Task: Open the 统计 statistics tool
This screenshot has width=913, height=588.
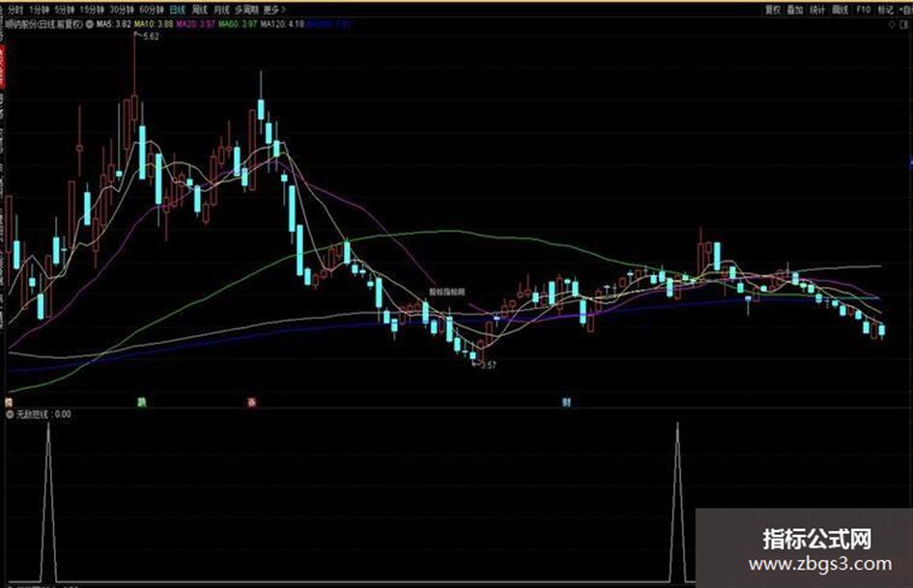Action: click(817, 10)
